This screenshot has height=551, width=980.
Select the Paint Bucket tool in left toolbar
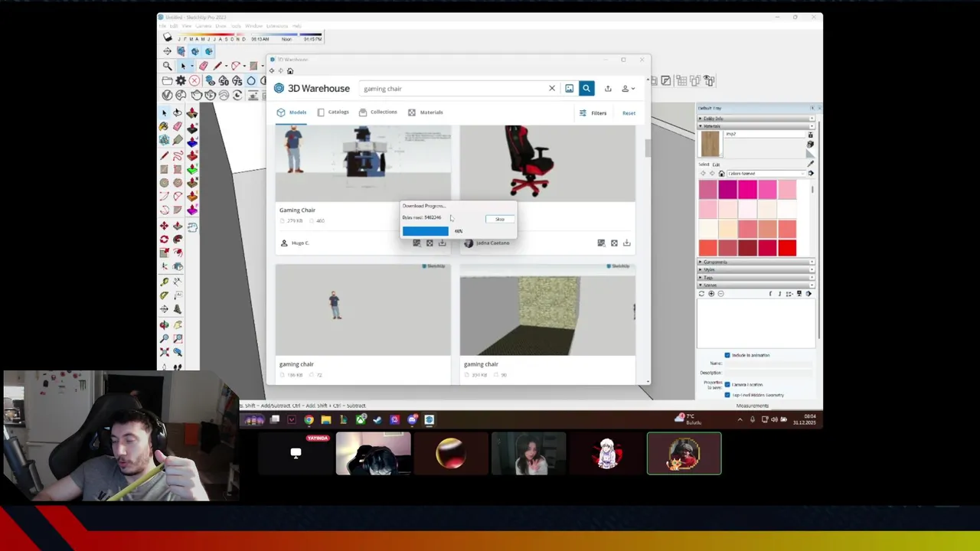[164, 127]
